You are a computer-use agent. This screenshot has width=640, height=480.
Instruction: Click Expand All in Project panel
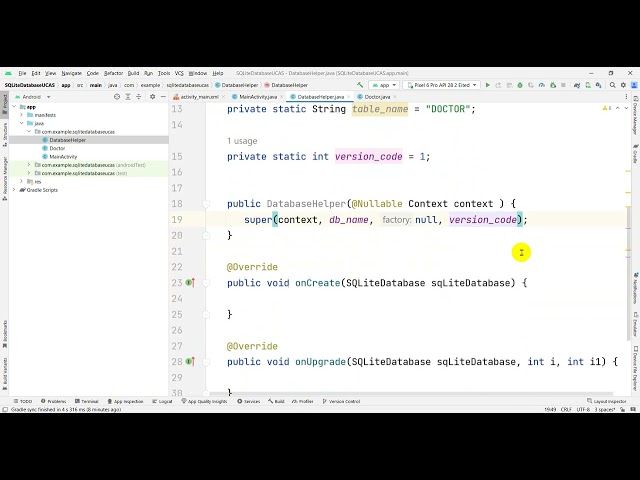point(128,97)
